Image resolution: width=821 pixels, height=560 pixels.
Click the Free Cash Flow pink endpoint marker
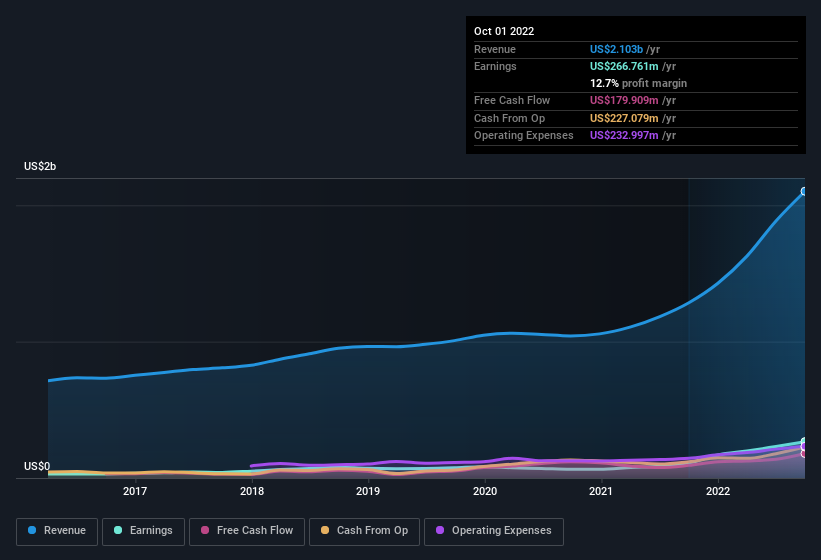point(804,454)
